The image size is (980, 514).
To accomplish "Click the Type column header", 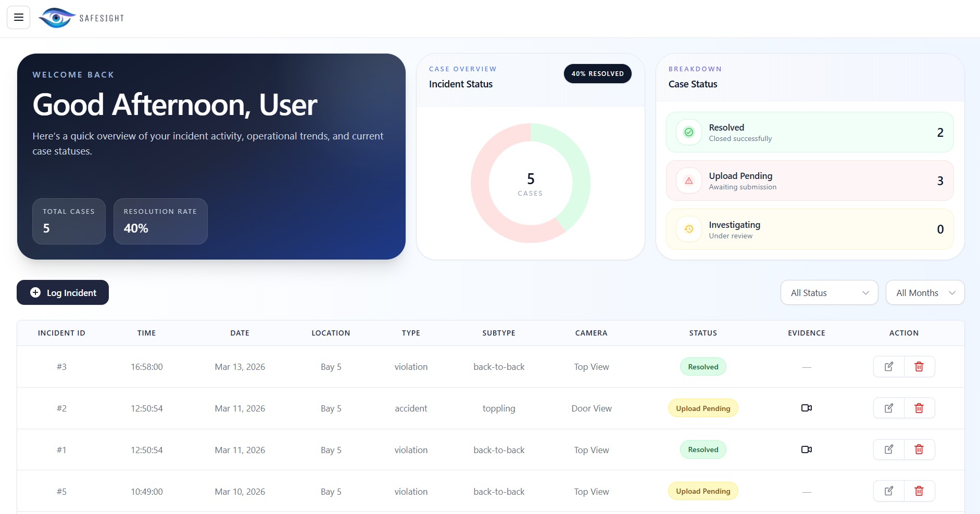I will pos(411,333).
